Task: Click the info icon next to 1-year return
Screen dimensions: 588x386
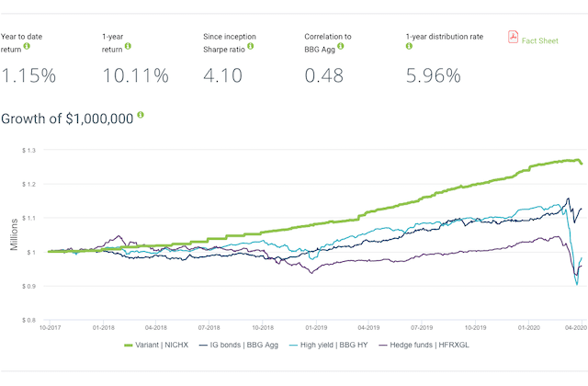Action: tap(127, 46)
